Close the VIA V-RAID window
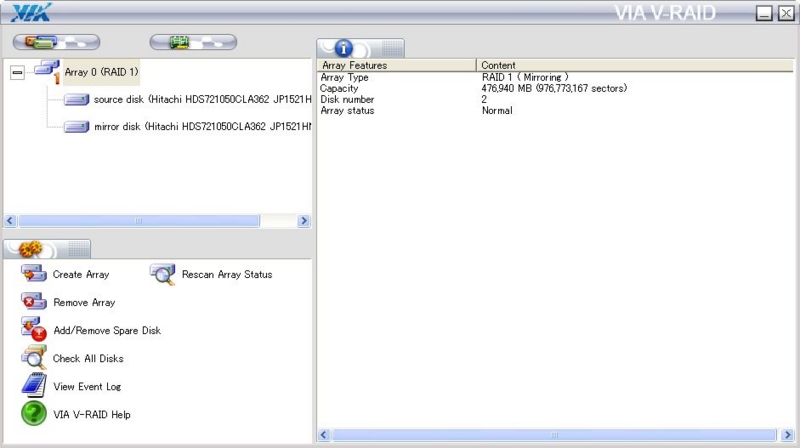The height and width of the screenshot is (448, 800). pyautogui.click(x=786, y=13)
